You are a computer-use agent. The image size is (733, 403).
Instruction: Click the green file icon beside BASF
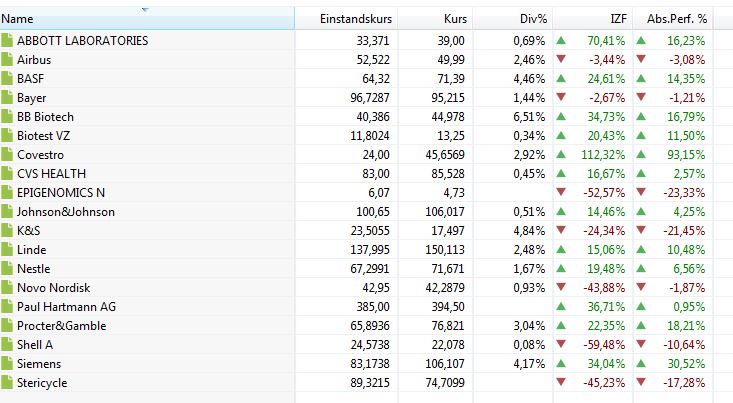(8, 79)
